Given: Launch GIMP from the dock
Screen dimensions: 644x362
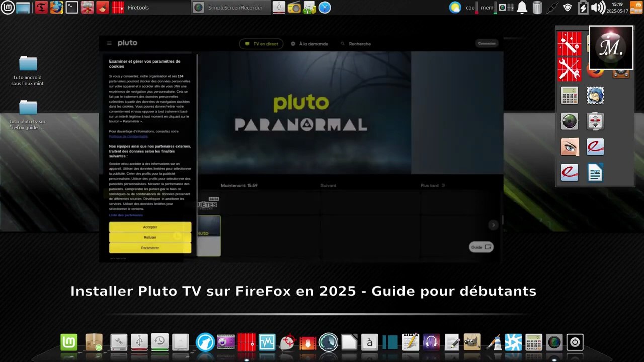Looking at the screenshot, I should [472, 342].
